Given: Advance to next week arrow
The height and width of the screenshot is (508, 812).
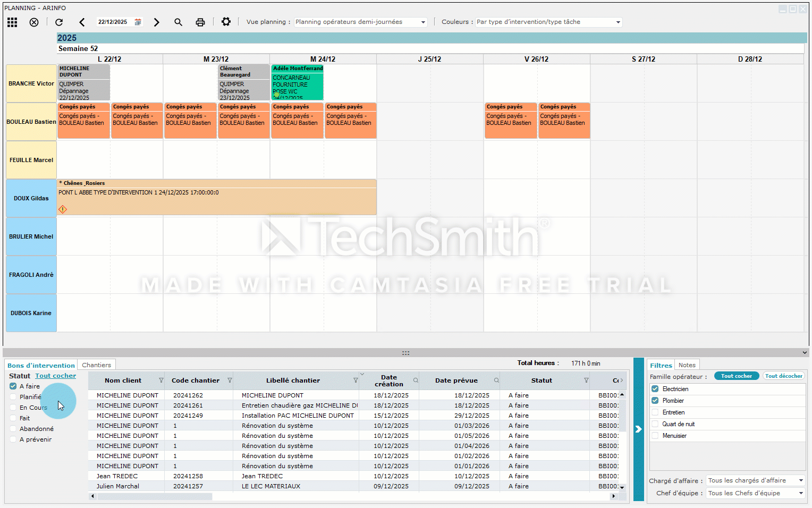Looking at the screenshot, I should tap(156, 22).
